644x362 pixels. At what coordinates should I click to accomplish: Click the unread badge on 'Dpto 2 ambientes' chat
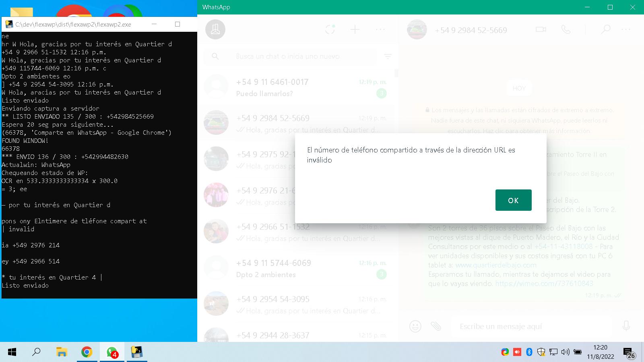(381, 274)
